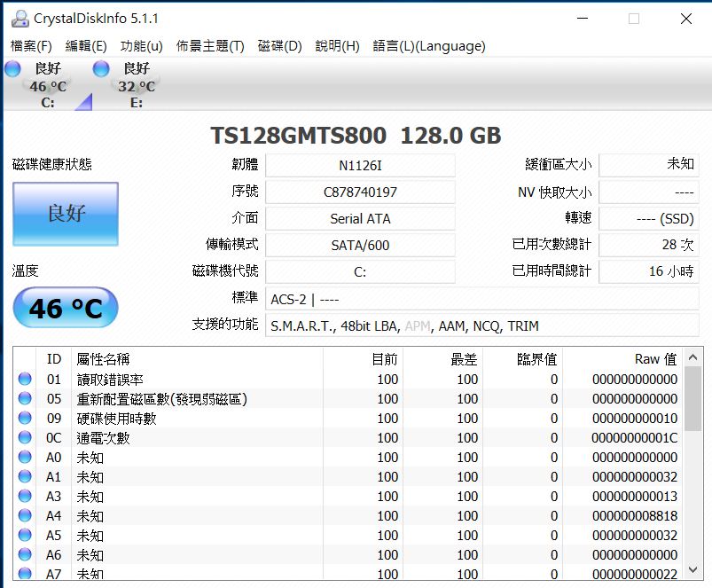Click the 緩衝區大小 field showing 未知
The width and height of the screenshot is (712, 588).
coord(649,165)
